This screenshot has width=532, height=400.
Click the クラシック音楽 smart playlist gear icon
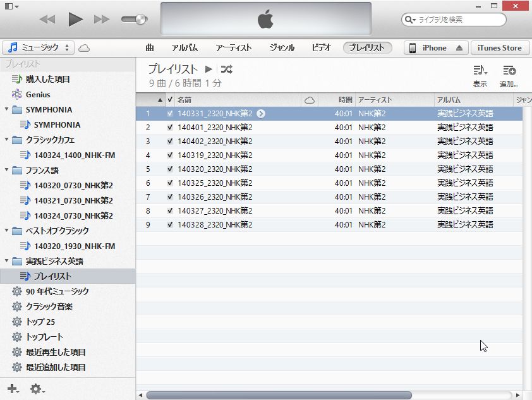click(17, 306)
